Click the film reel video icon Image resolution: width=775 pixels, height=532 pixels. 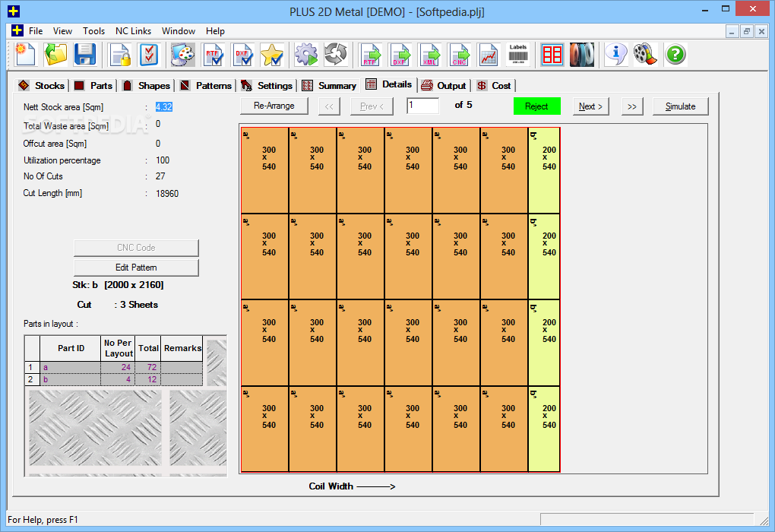click(645, 55)
